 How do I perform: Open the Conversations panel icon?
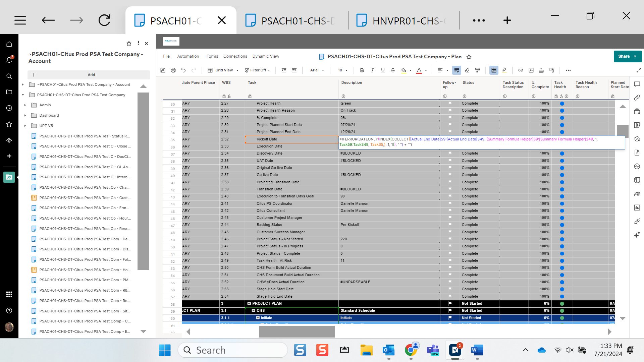click(637, 84)
